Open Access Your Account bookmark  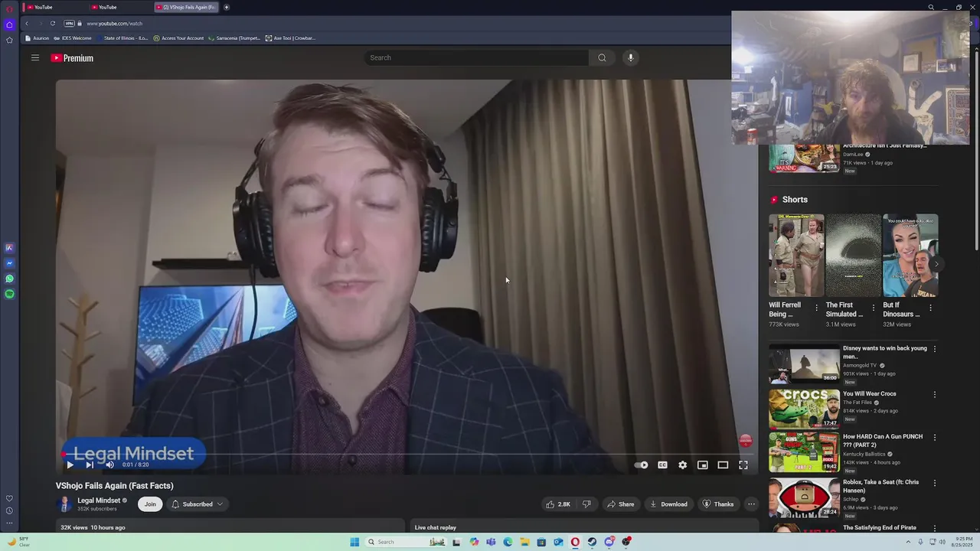(x=178, y=38)
